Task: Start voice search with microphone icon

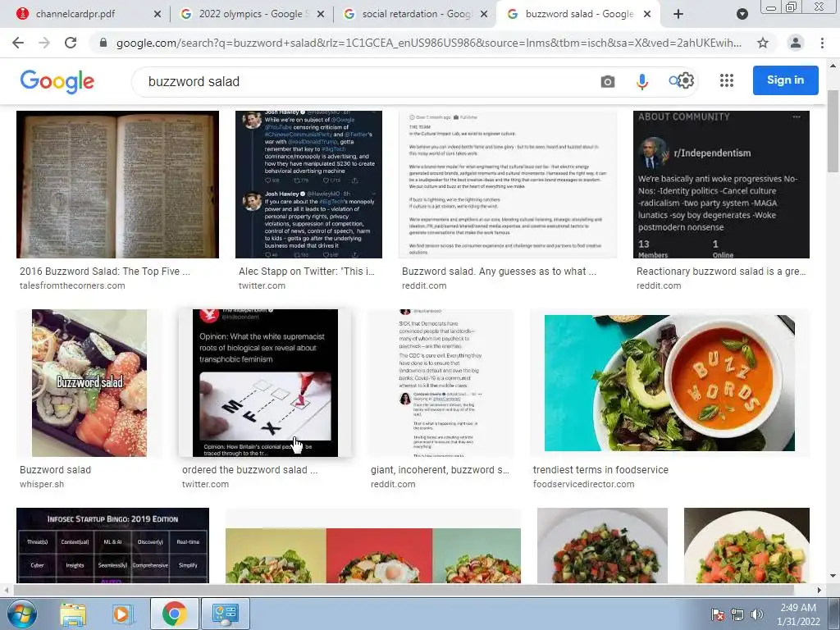Action: point(641,81)
